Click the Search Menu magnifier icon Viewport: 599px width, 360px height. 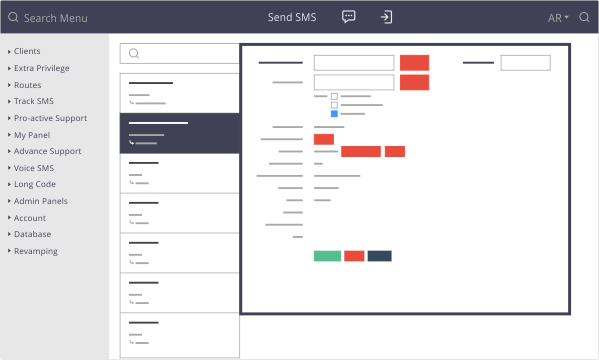(x=13, y=17)
